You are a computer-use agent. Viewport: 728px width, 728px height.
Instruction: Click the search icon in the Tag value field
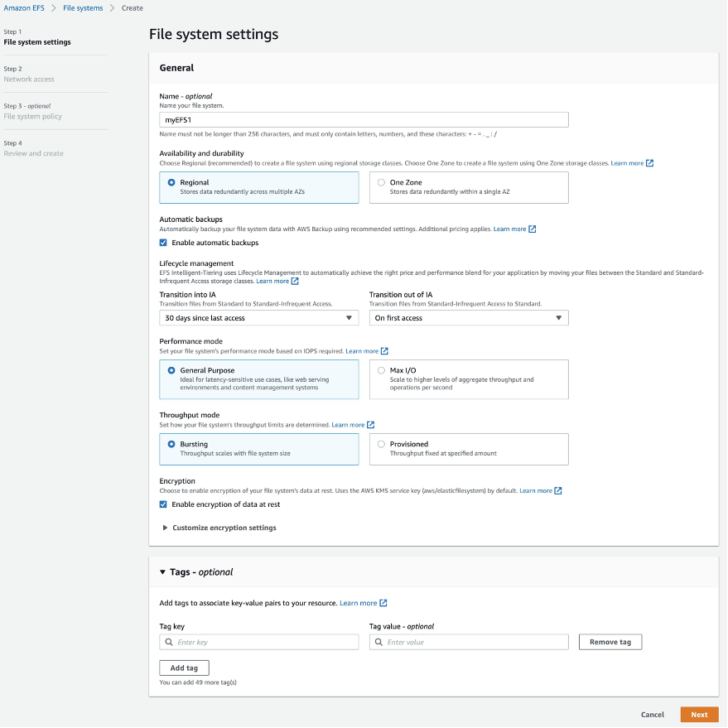[x=377, y=642]
